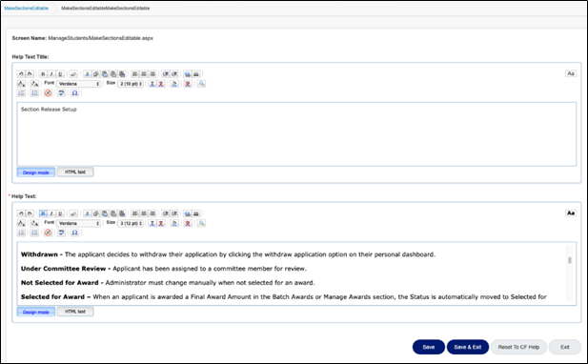Click the Save button
This screenshot has width=588, height=364.
click(x=429, y=347)
